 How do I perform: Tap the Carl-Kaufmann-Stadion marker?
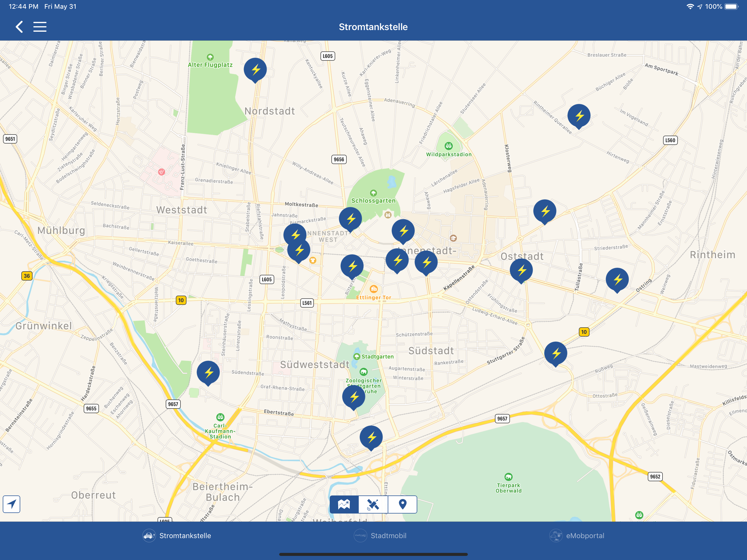220,417
